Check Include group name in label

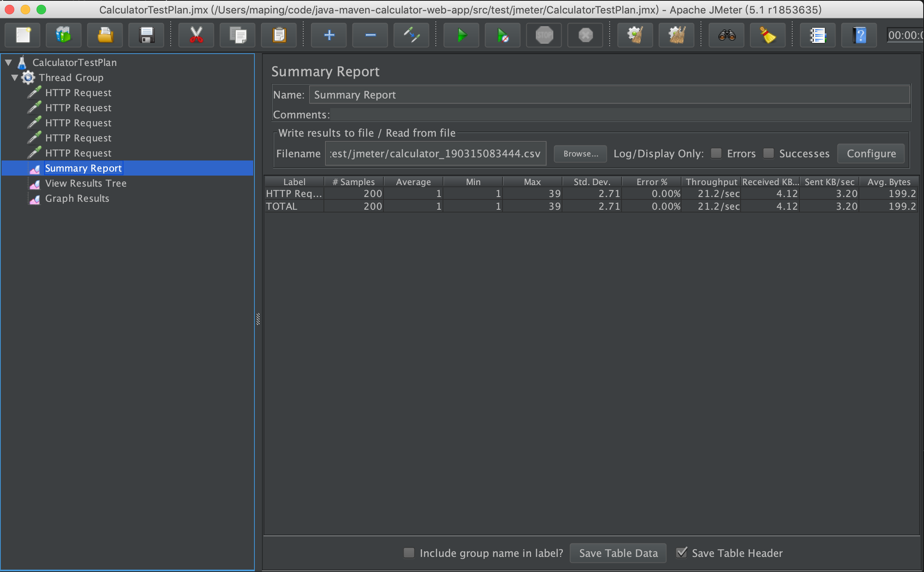coord(409,553)
